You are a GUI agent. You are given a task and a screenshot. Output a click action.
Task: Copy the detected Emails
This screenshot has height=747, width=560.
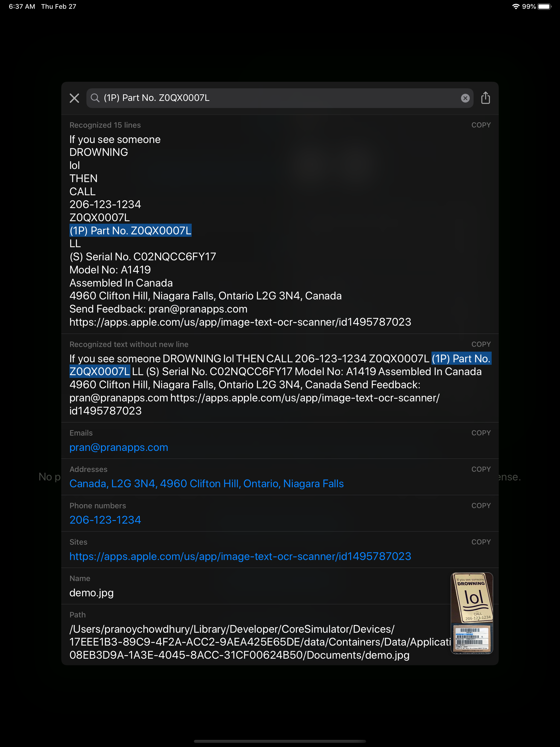click(x=481, y=433)
